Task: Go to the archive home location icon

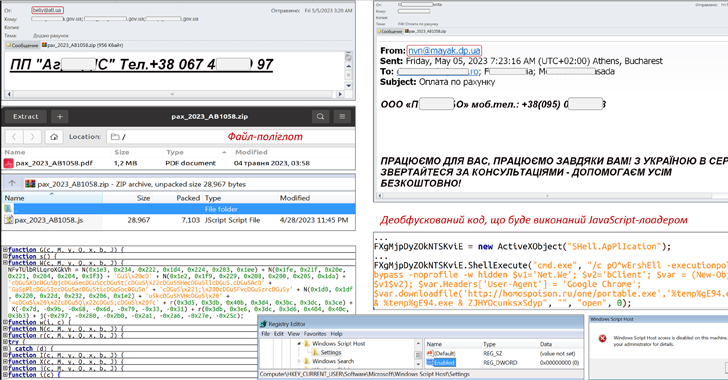Action: (54, 137)
